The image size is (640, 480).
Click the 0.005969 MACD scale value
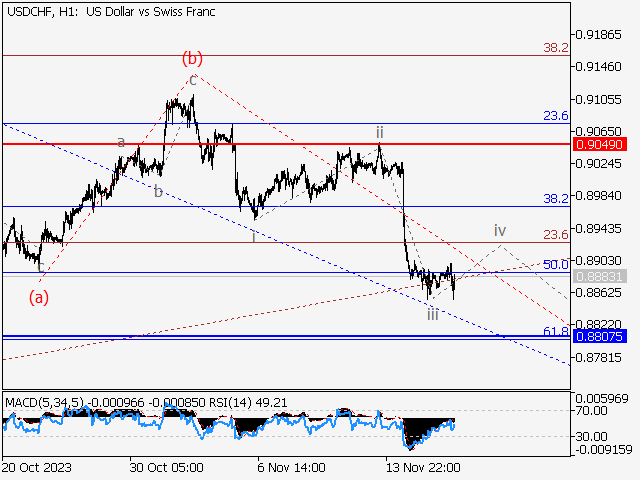602,399
